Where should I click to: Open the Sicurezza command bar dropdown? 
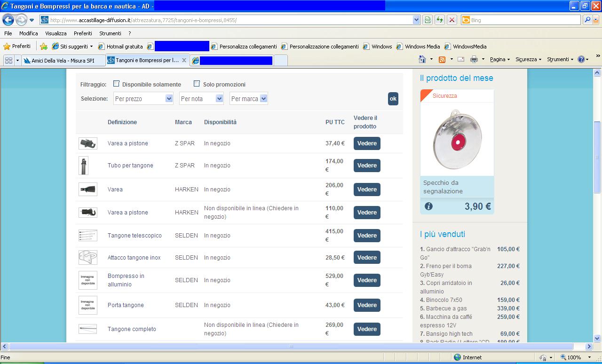pyautogui.click(x=528, y=59)
